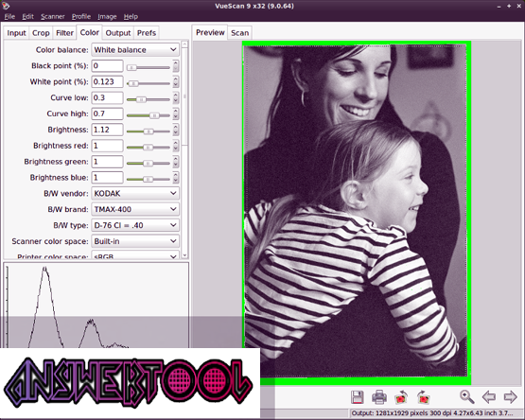525x420 pixels.
Task: Click the Brightness green spinner arrows
Action: tap(176, 162)
